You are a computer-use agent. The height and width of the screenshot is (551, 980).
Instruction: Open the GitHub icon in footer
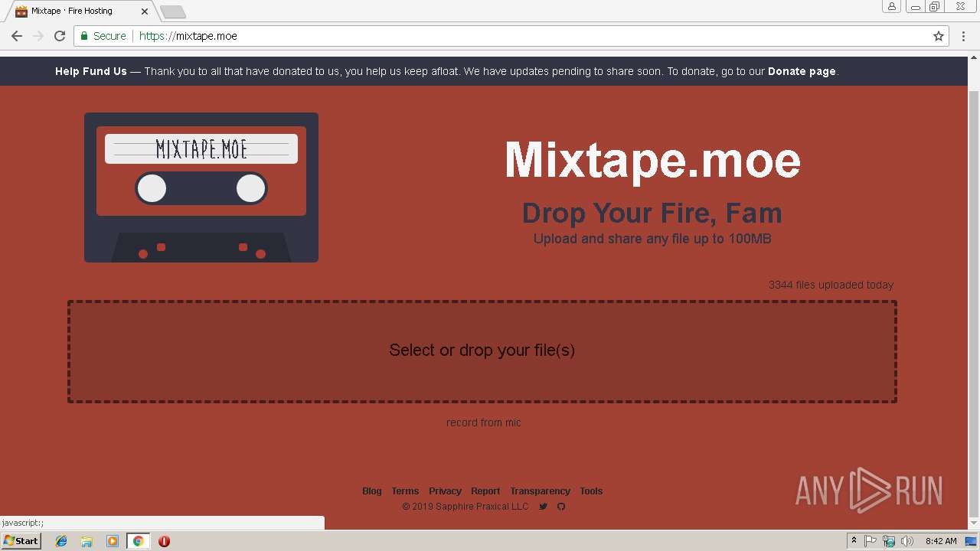tap(561, 507)
